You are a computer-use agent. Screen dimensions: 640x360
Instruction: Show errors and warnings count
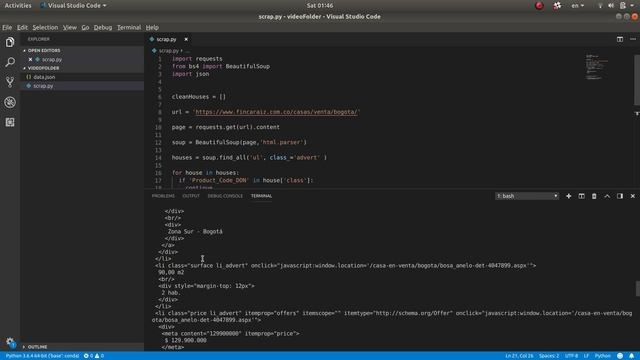coord(93,356)
